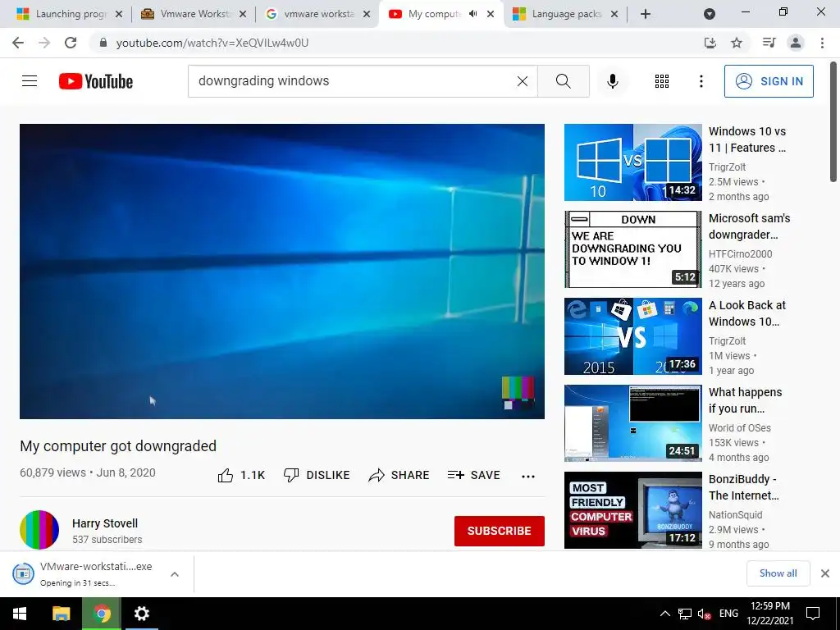Show hidden tray icons chevron
Viewport: 840px width, 630px height.
(664, 614)
